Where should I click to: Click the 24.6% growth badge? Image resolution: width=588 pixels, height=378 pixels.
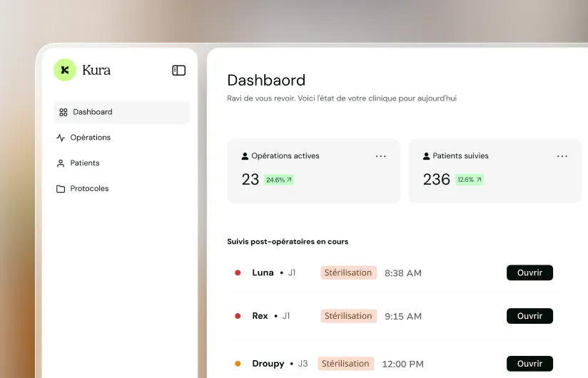pyautogui.click(x=278, y=180)
